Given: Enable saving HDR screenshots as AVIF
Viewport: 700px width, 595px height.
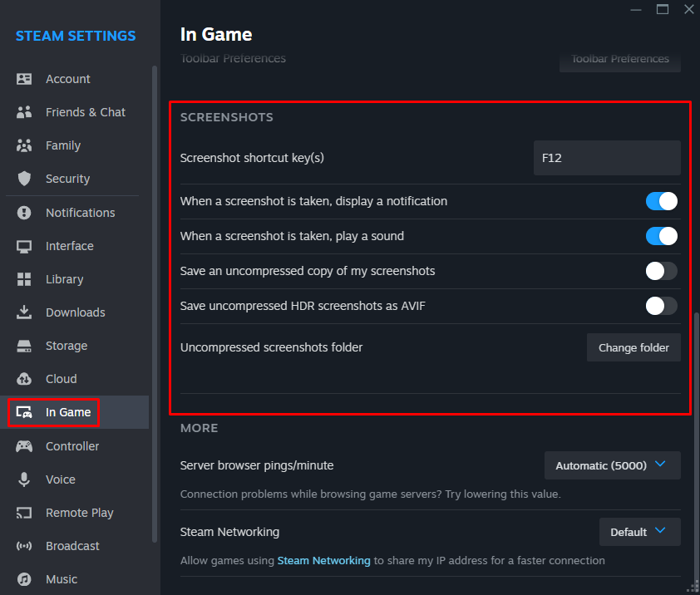Looking at the screenshot, I should 661,306.
